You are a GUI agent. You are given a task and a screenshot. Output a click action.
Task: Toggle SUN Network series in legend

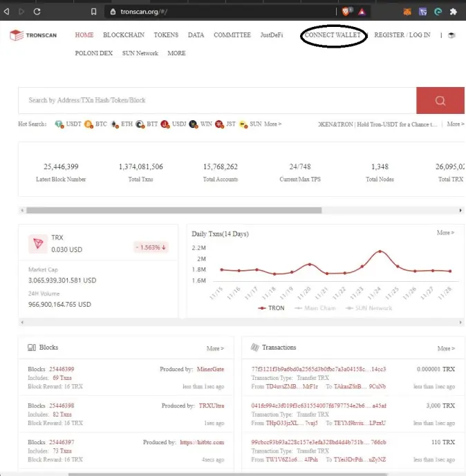coord(369,308)
